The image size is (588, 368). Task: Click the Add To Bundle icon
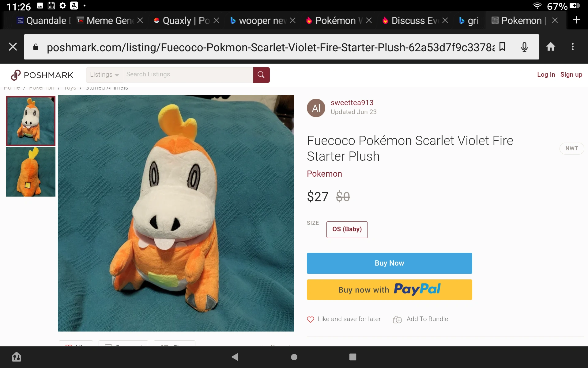click(397, 319)
